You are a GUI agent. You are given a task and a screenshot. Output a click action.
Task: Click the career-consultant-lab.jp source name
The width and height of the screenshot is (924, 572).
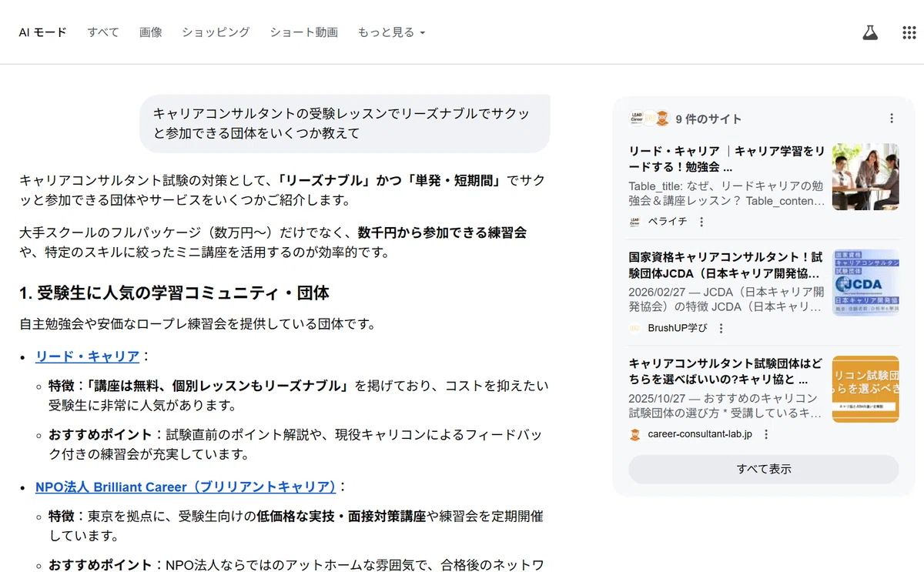tap(700, 434)
